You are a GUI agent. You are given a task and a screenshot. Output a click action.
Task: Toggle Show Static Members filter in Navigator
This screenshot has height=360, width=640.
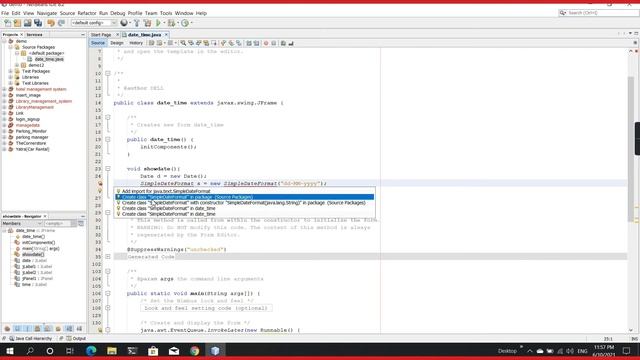(28, 329)
